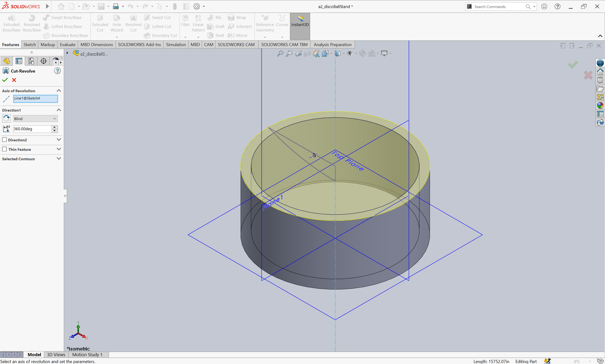Accept the Cut-Revolve with green checkmark
This screenshot has width=605, height=364.
click(5, 80)
